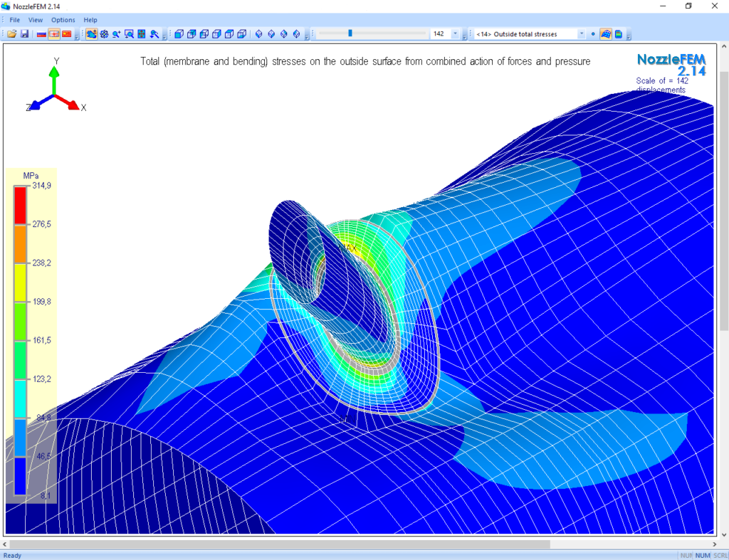729x560 pixels.
Task: Choose the second isometric view icon
Action: click(x=271, y=34)
